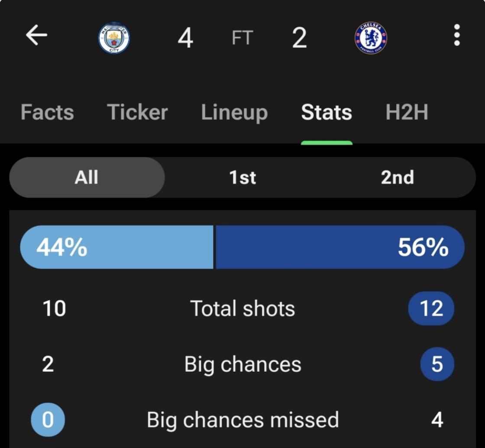Open the Manchester City team crest
Image resolution: width=485 pixels, height=448 pixels.
(114, 38)
